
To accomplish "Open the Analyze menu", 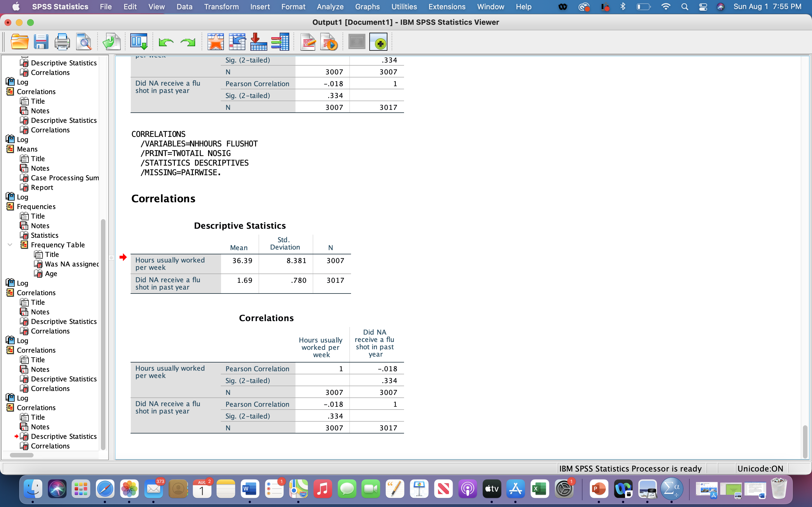I will (330, 7).
